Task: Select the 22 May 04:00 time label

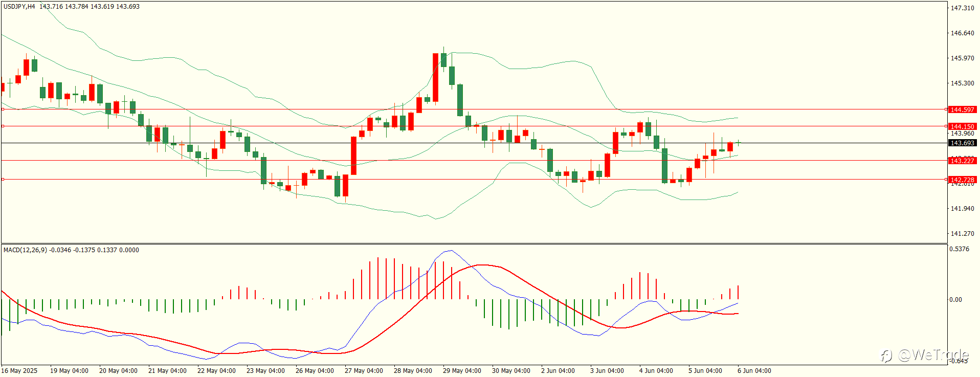Action: 216,371
